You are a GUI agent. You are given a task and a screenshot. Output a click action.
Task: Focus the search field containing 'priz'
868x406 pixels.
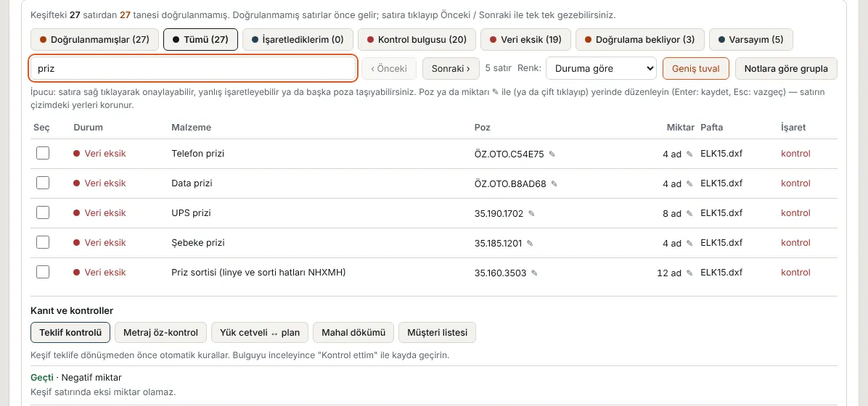click(x=192, y=69)
